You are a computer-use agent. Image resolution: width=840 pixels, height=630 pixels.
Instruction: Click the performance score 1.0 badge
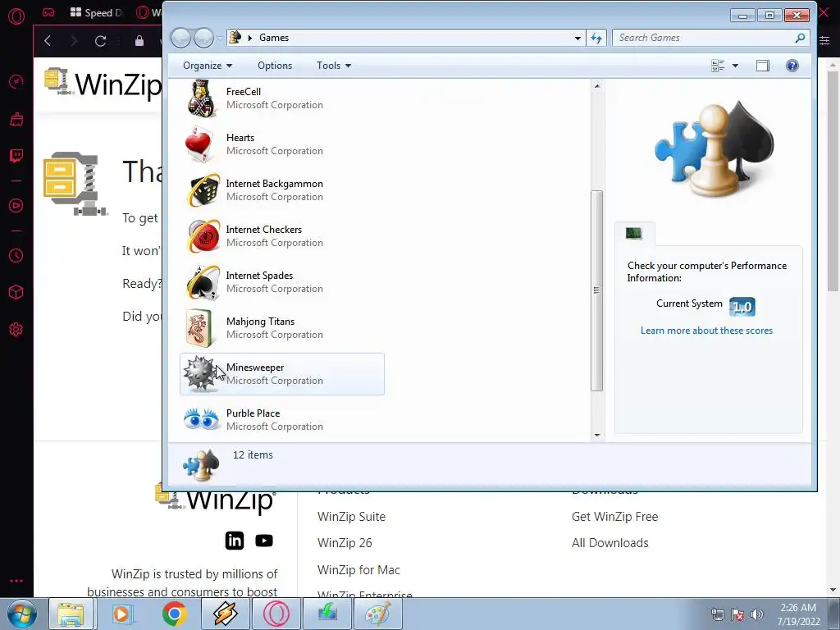[x=742, y=307]
